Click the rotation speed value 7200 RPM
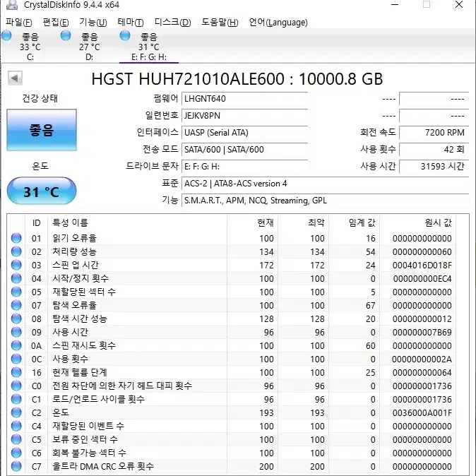The height and width of the screenshot is (476, 476). coord(434,133)
